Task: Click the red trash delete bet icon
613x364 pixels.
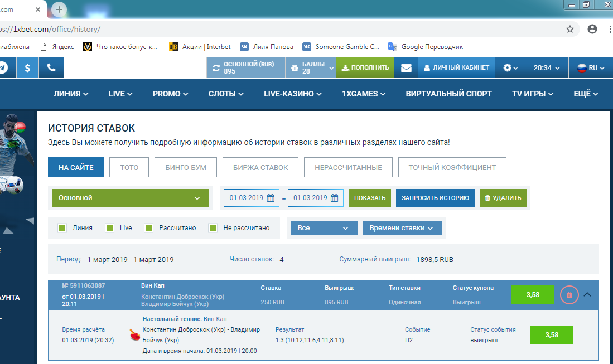Action: click(569, 295)
